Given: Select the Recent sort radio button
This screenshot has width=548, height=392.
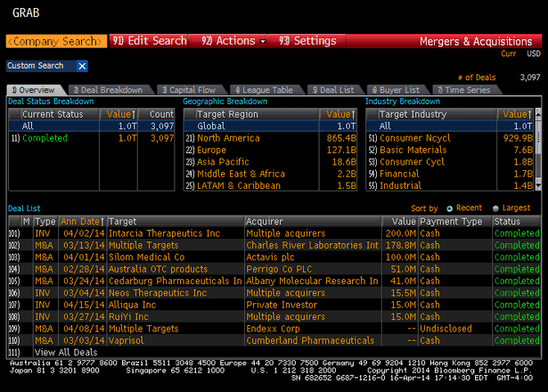Looking at the screenshot, I should (x=449, y=208).
